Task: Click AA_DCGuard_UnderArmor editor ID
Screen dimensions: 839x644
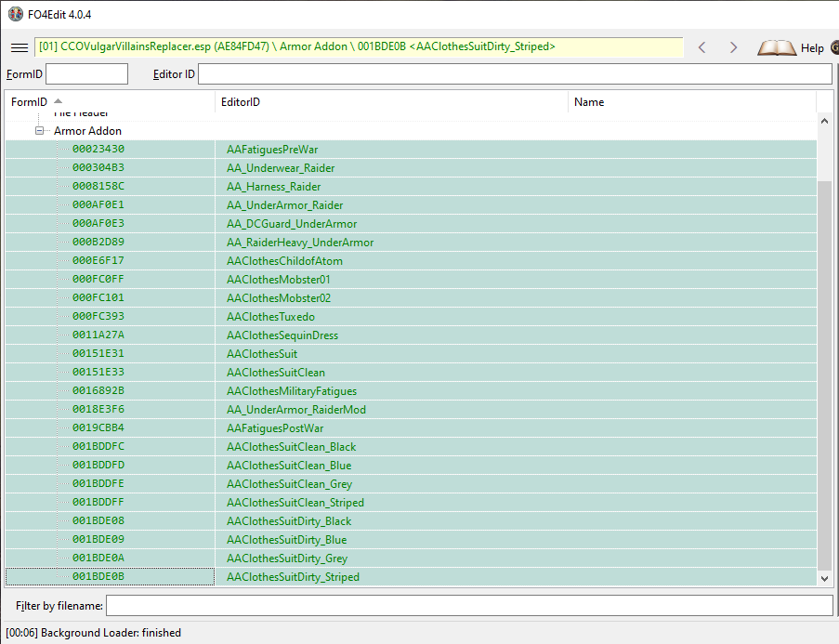Action: (x=292, y=224)
